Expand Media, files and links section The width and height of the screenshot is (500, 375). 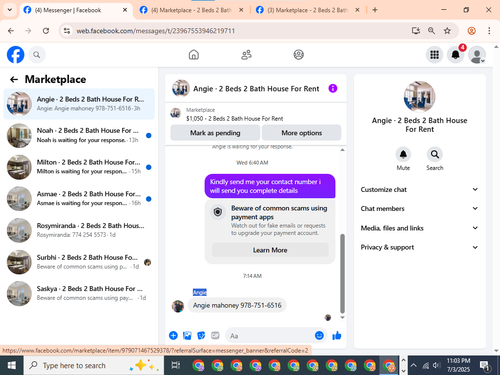[x=419, y=228]
